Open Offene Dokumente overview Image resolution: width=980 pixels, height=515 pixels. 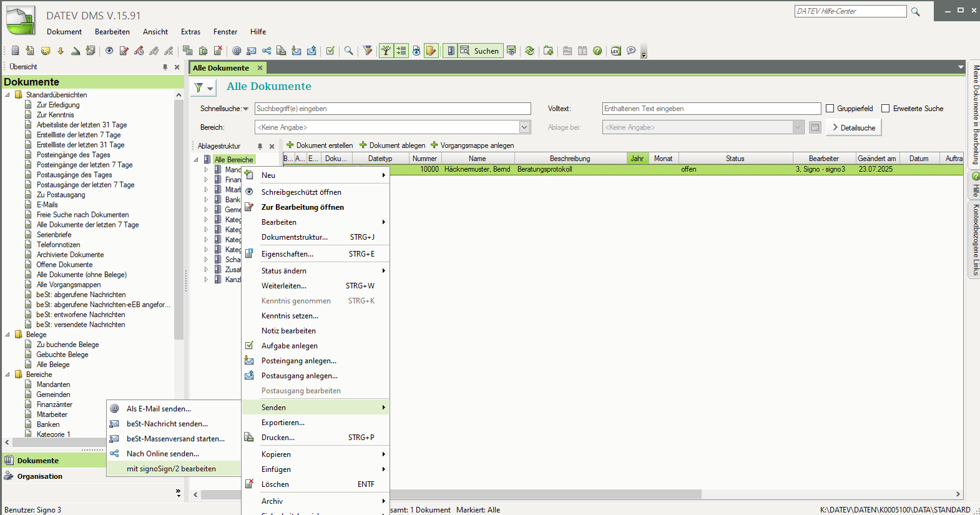[64, 265]
